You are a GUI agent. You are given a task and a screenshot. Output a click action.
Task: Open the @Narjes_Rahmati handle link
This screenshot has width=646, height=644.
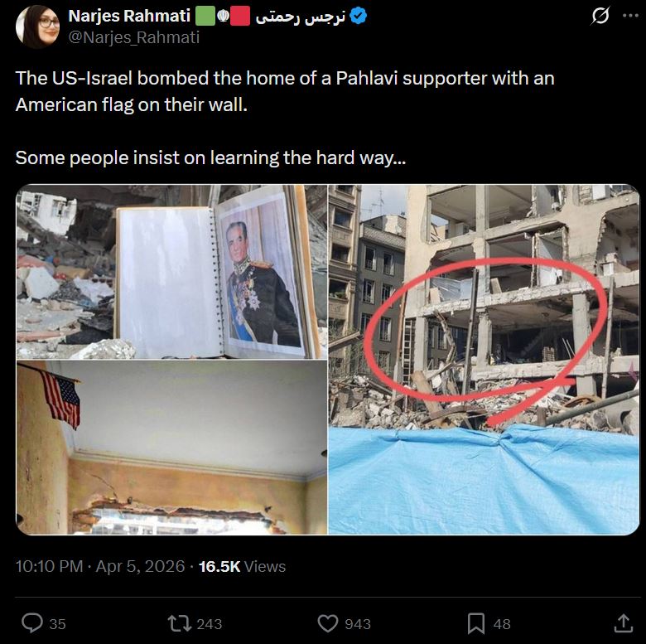134,37
